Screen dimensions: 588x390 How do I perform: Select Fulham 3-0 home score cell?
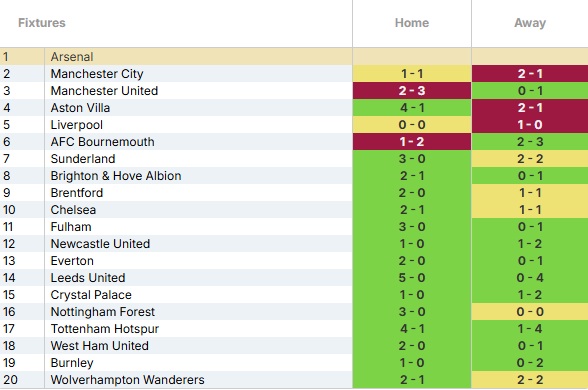click(412, 226)
